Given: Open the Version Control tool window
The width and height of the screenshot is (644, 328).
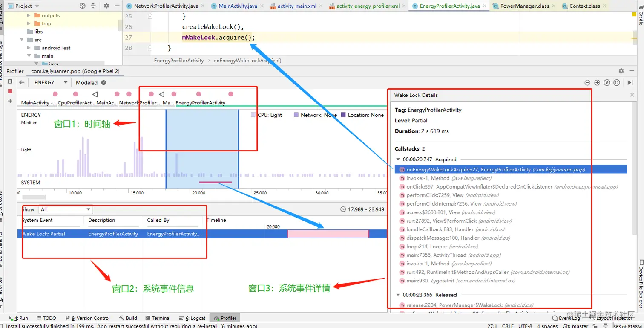Looking at the screenshot, I should click(87, 318).
